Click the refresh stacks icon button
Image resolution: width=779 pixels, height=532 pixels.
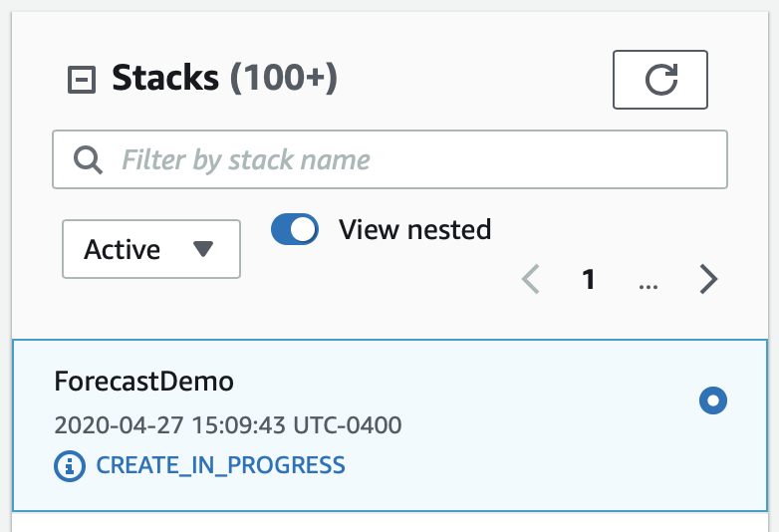tap(660, 80)
